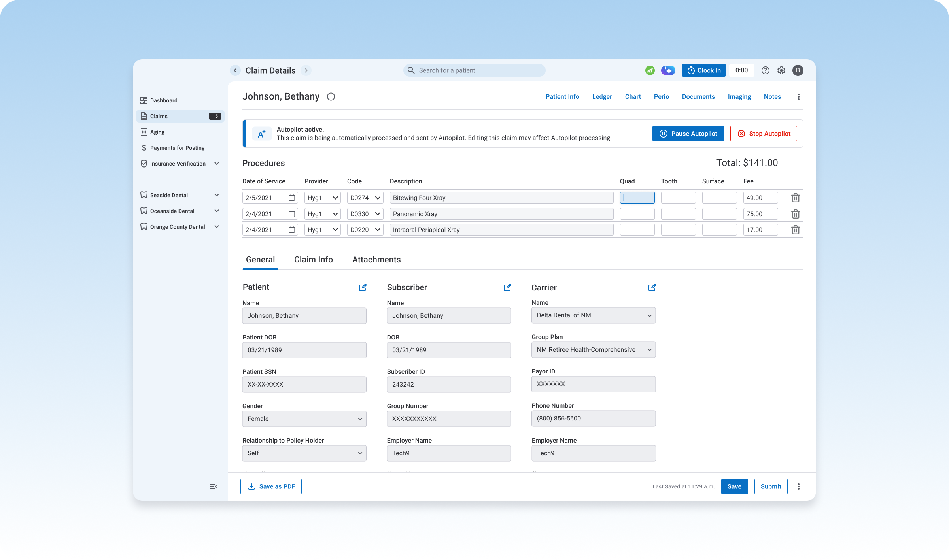Open calendar picker for 2/5/2021 date
The height and width of the screenshot is (560, 949).
tap(292, 198)
